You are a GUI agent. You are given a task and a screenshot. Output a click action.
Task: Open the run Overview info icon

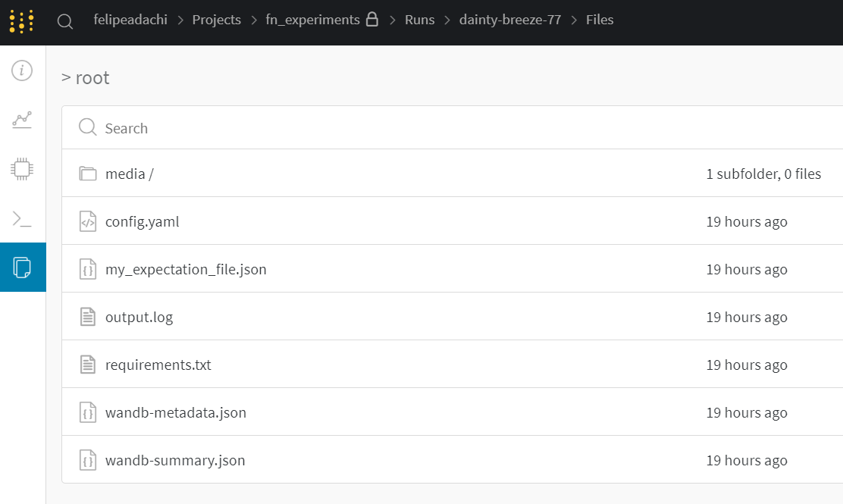pos(22,71)
